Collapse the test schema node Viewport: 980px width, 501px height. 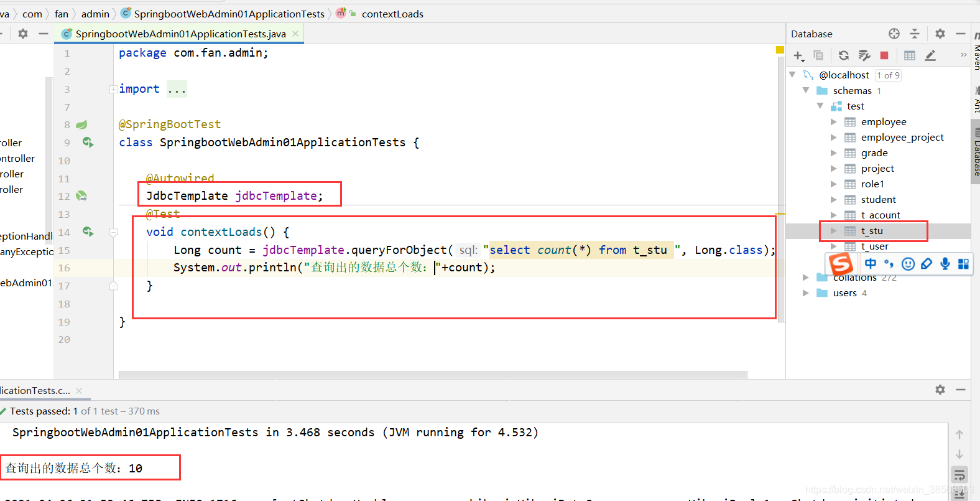click(820, 106)
